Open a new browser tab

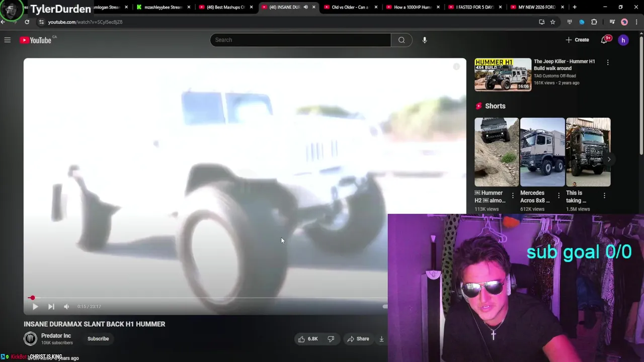click(x=575, y=7)
